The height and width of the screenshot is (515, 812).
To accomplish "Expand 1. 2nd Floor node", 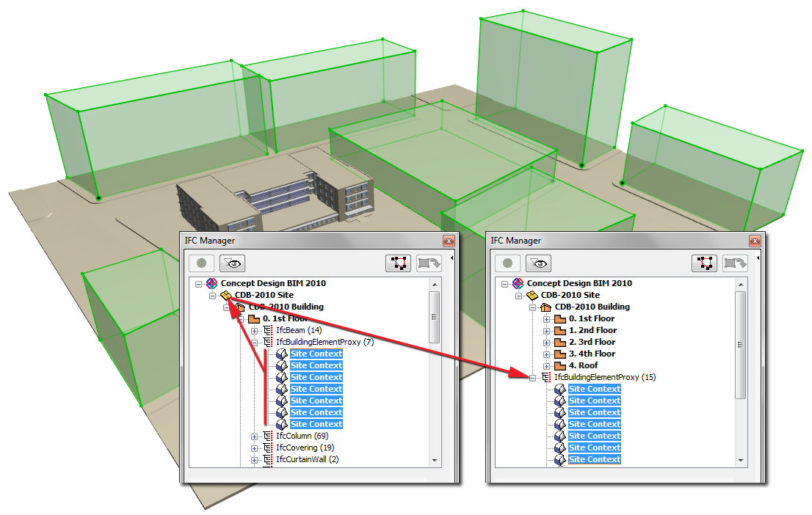I will [546, 332].
